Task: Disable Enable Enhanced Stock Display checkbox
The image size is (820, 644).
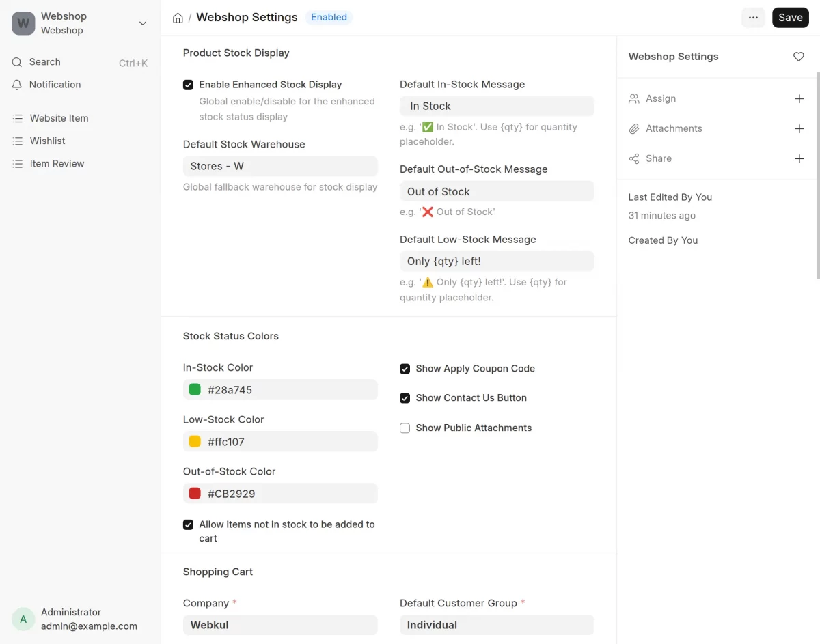Action: (188, 85)
